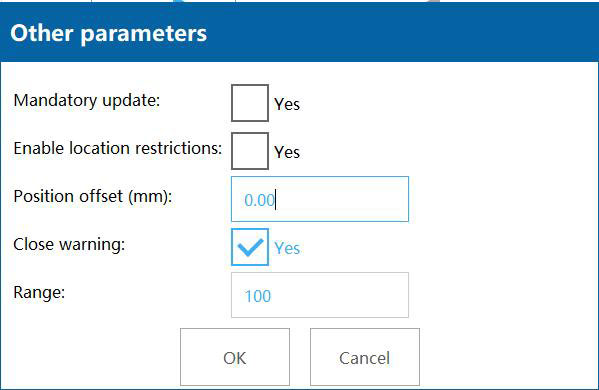This screenshot has width=599, height=390.
Task: Click the Other parameters title text
Action: pos(108,34)
